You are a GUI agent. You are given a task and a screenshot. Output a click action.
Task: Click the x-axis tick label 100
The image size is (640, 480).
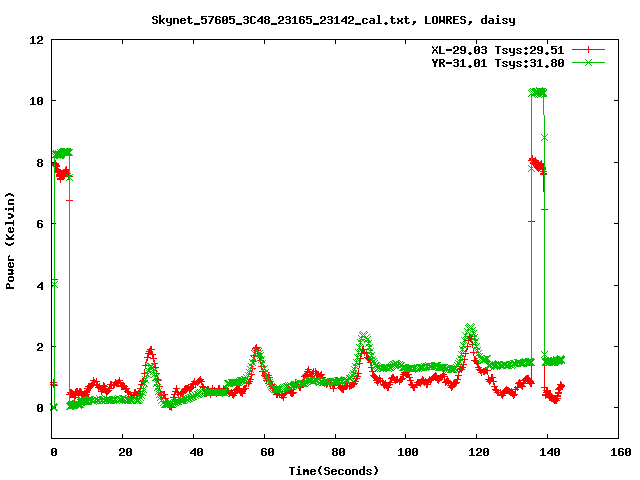[x=408, y=452]
